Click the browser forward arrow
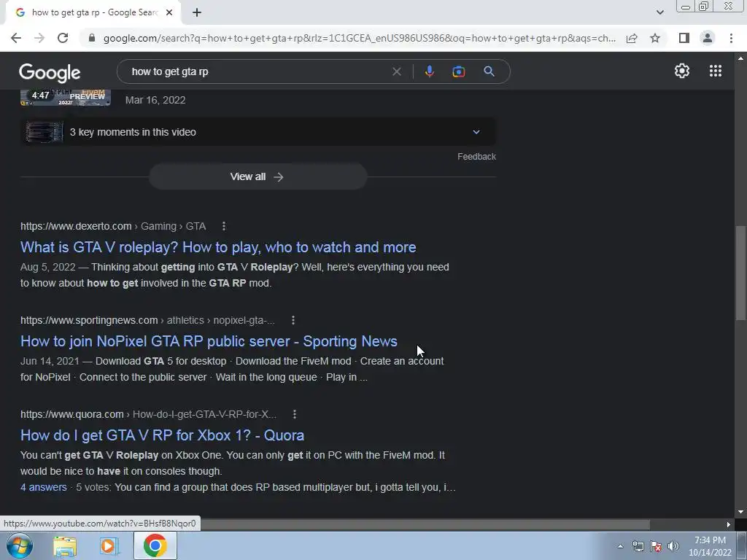 (x=39, y=38)
